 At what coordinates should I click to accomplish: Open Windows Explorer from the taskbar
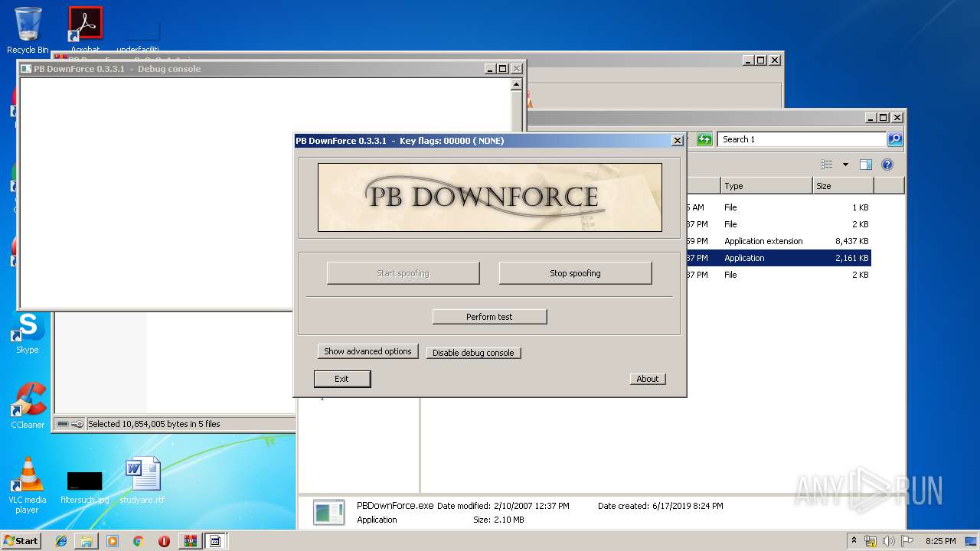[x=87, y=541]
